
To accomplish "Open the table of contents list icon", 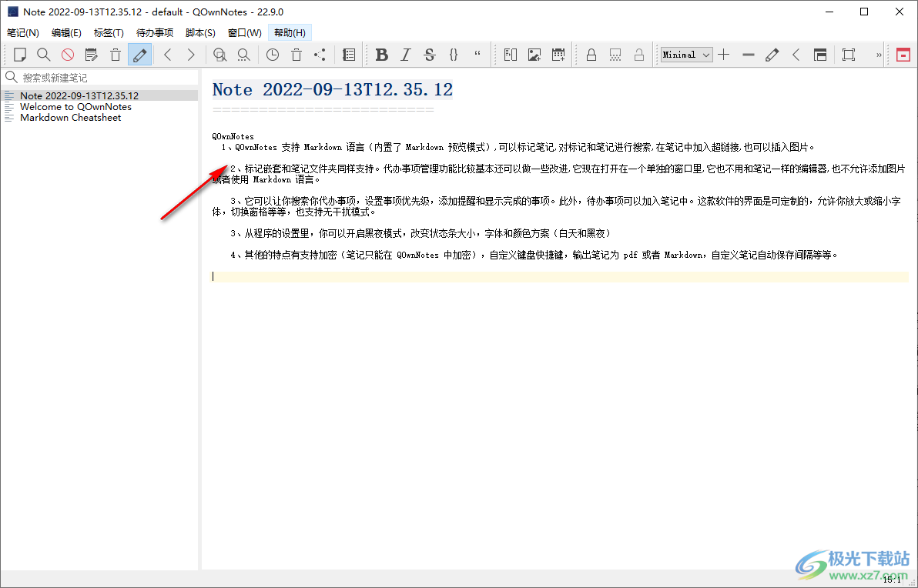I will click(348, 55).
